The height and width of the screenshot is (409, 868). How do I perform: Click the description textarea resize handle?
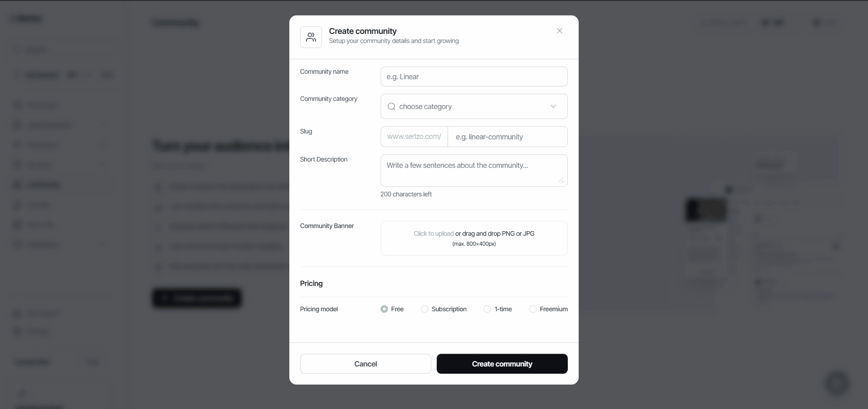[x=561, y=180]
